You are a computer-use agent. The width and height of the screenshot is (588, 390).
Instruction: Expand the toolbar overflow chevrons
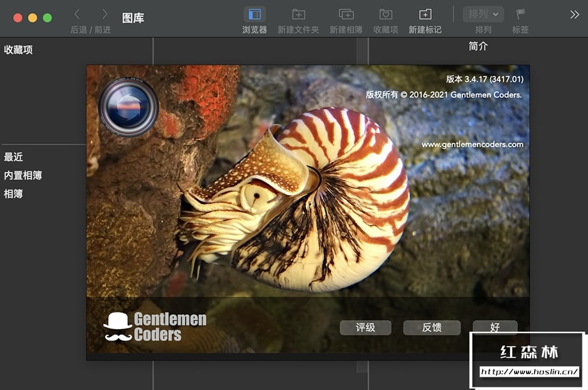(574, 14)
